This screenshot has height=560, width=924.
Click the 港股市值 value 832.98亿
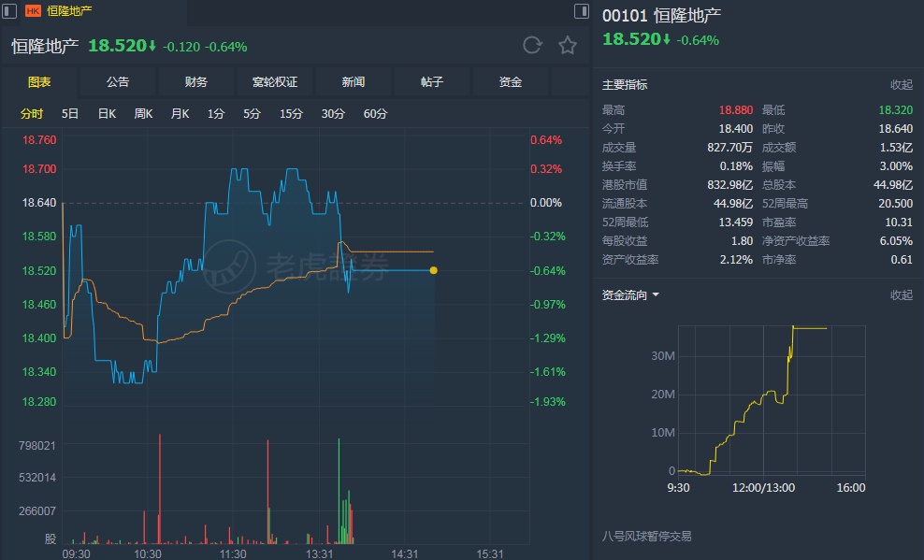(x=729, y=185)
